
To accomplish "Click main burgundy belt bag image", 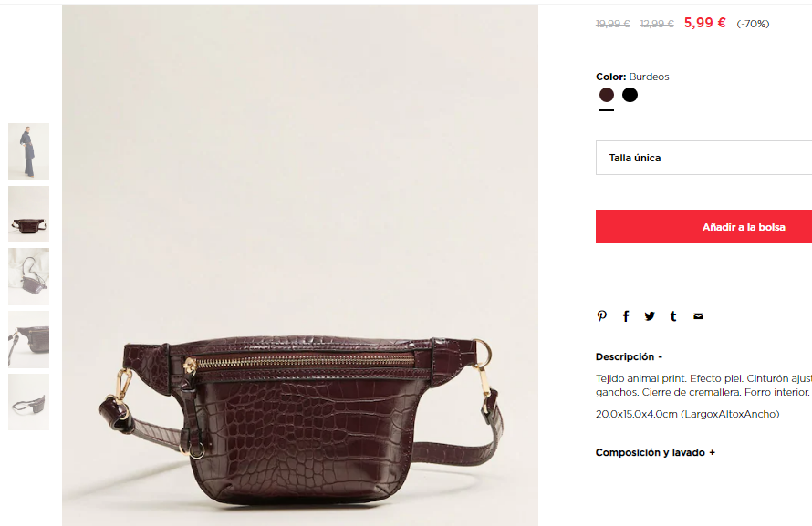I will (300, 265).
